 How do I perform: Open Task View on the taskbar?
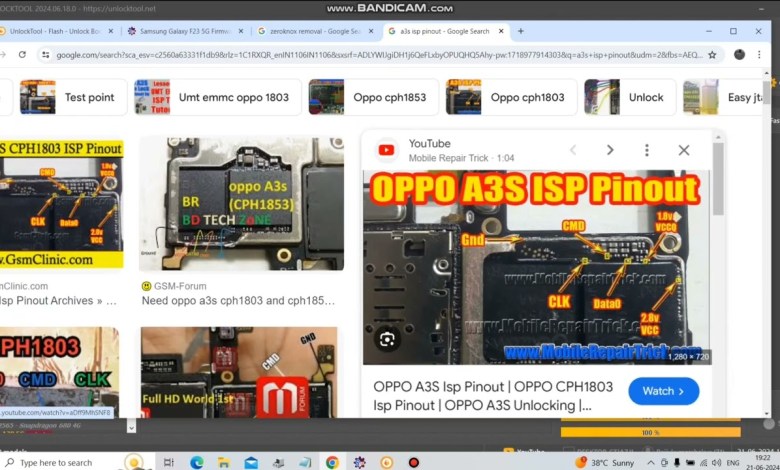pos(169,463)
